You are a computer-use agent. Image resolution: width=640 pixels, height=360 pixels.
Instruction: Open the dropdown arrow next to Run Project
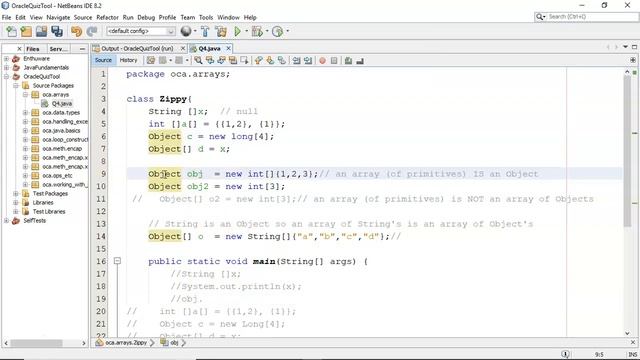(247, 31)
